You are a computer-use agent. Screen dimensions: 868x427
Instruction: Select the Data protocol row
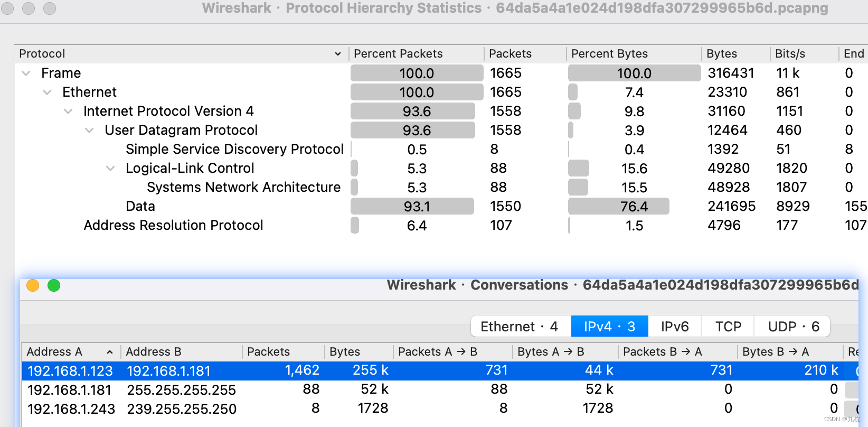click(x=441, y=206)
